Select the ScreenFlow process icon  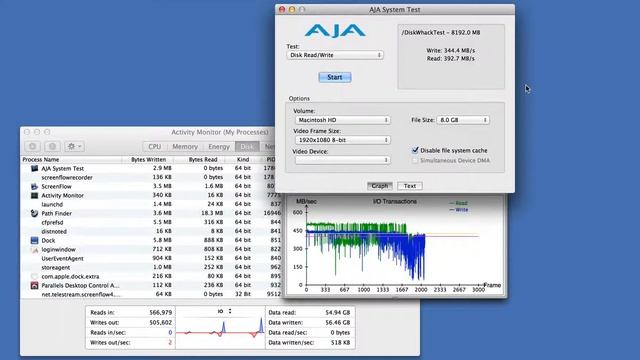point(34,186)
